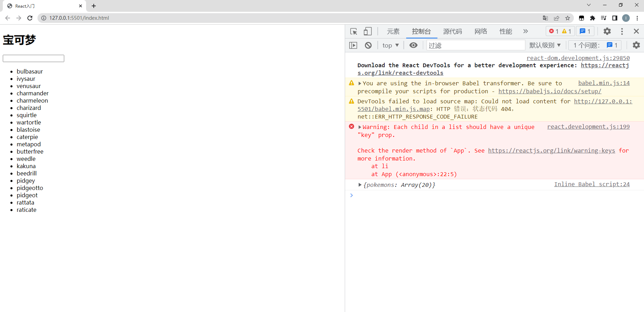The width and height of the screenshot is (644, 312).
Task: Open DevTools settings gear
Action: click(x=607, y=31)
